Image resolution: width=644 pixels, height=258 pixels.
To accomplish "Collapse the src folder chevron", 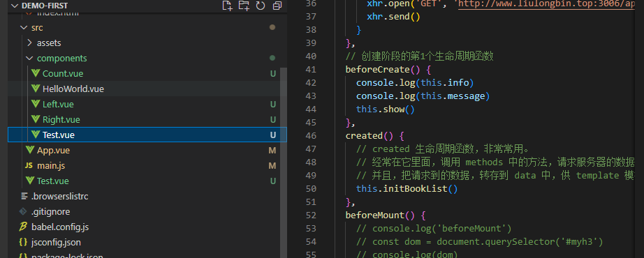I will click(24, 27).
